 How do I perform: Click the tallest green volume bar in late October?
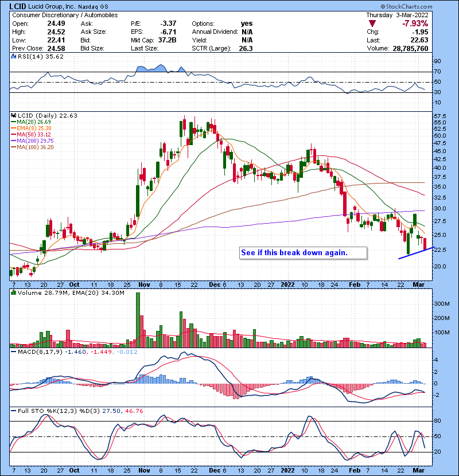coord(138,320)
